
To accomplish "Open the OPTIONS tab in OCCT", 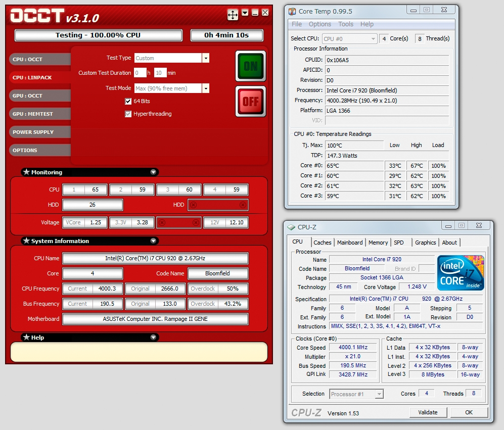I will click(x=40, y=150).
